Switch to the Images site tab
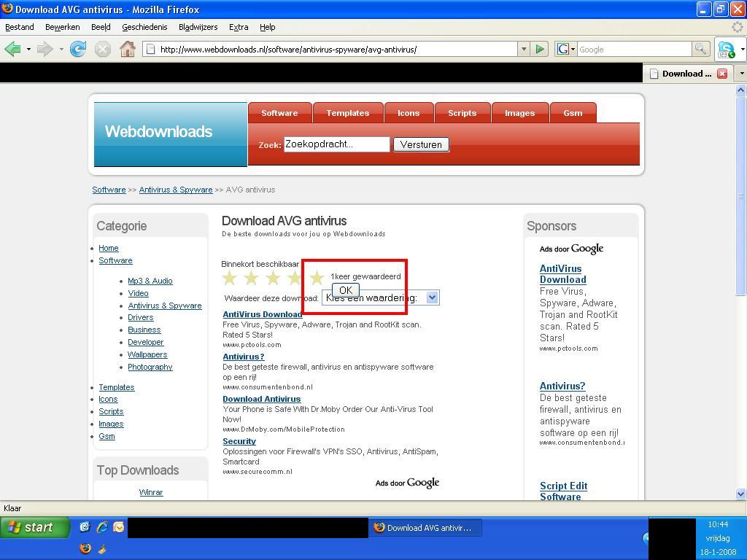Image resolution: width=747 pixels, height=560 pixels. 519,113
